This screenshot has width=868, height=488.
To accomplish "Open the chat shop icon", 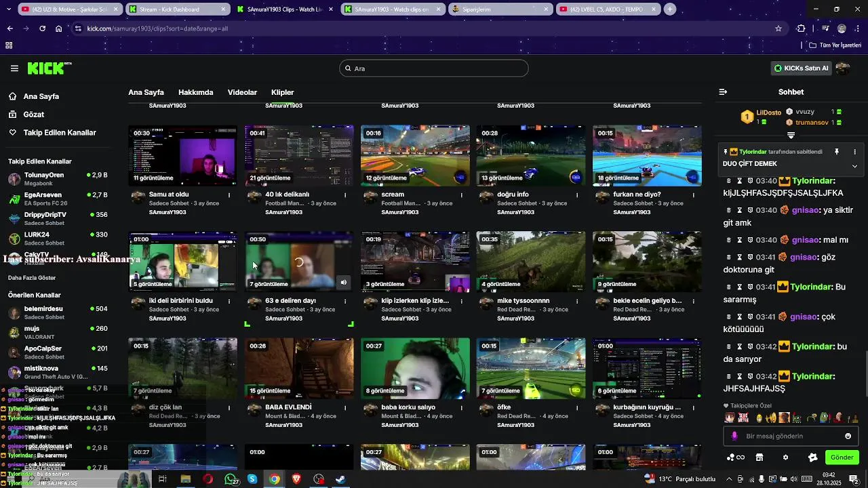I will [759, 457].
